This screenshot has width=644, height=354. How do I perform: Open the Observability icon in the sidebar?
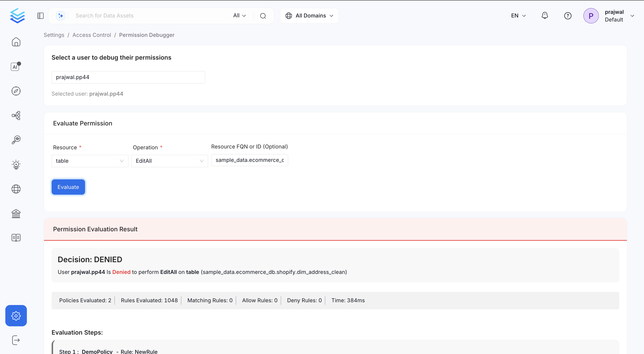[16, 140]
